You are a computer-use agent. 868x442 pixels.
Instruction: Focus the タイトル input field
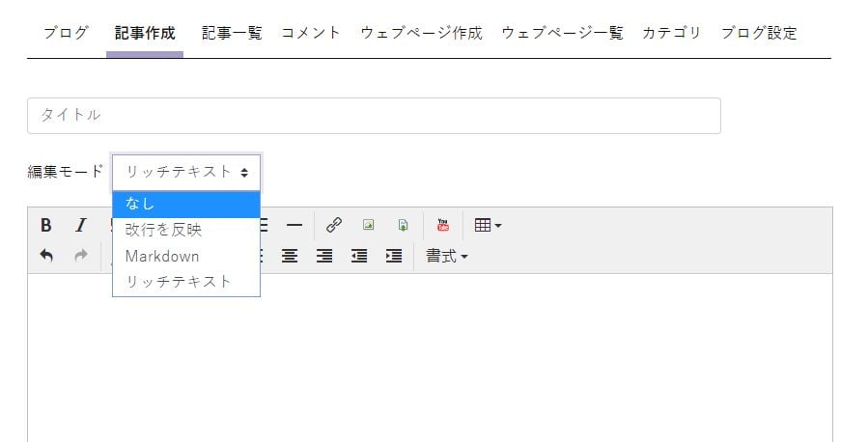tap(374, 116)
